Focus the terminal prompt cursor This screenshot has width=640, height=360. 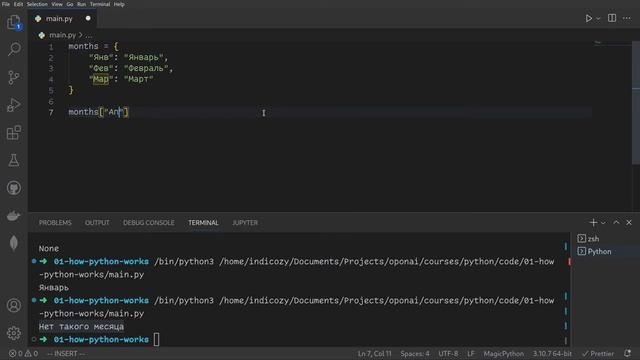[156, 340]
